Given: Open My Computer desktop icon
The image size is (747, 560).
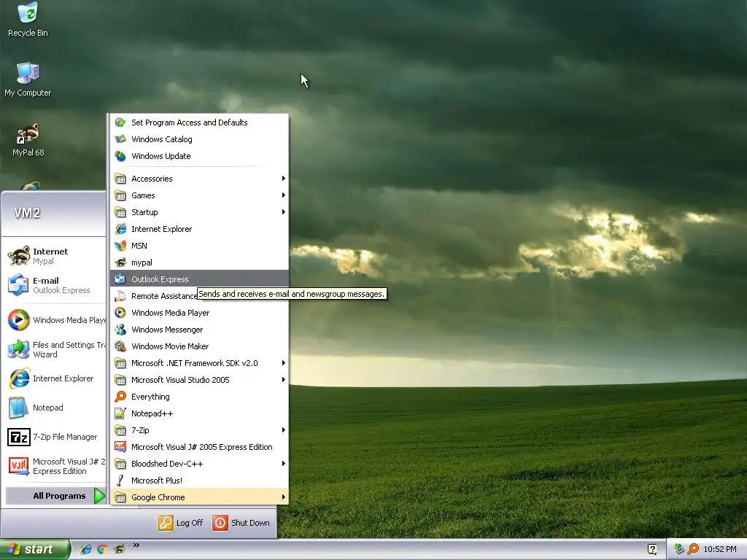Looking at the screenshot, I should pos(28,79).
